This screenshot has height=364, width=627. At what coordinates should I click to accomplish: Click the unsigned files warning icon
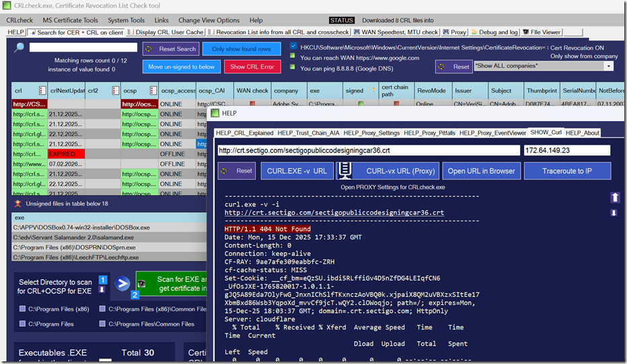coord(17,203)
